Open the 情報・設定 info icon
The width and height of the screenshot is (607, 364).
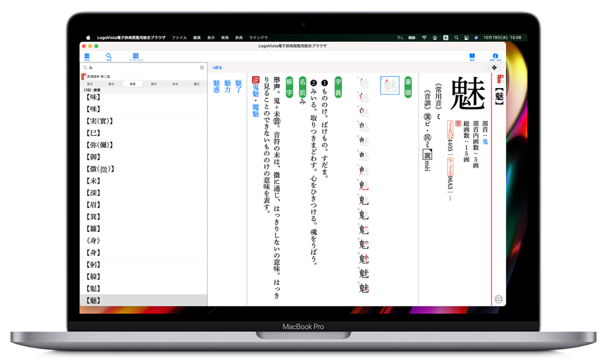[x=495, y=57]
